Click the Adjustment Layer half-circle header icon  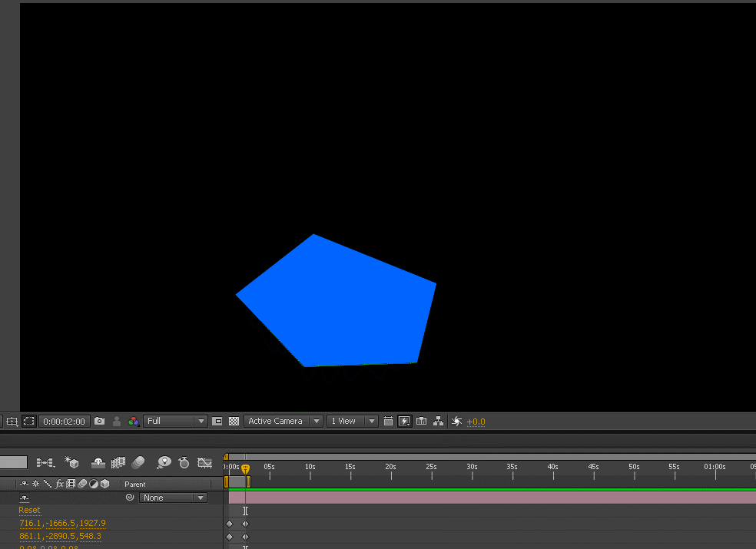tap(94, 484)
